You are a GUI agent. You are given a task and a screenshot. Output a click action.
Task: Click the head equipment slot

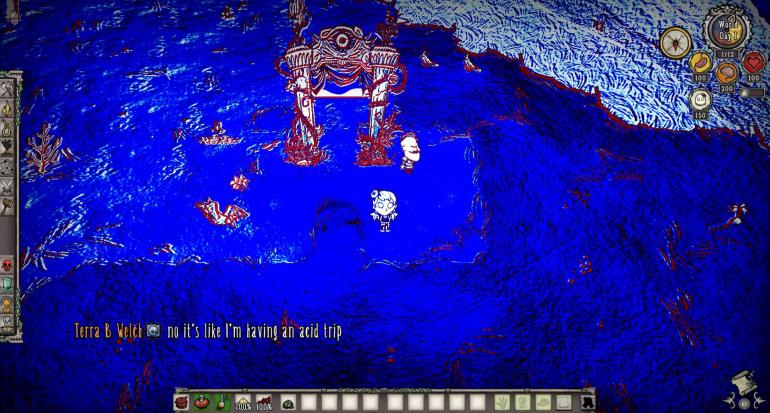(x=543, y=403)
